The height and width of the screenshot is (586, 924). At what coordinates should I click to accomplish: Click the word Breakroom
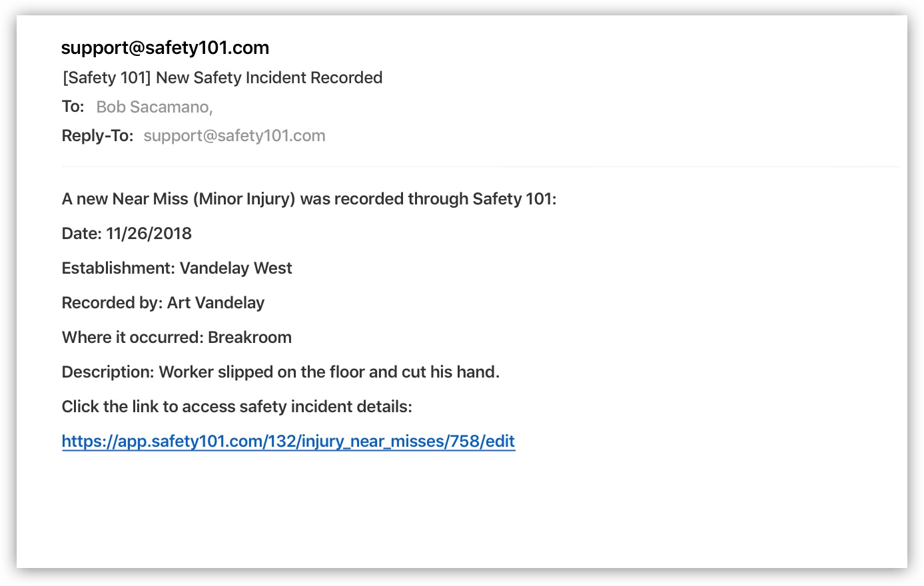(250, 338)
